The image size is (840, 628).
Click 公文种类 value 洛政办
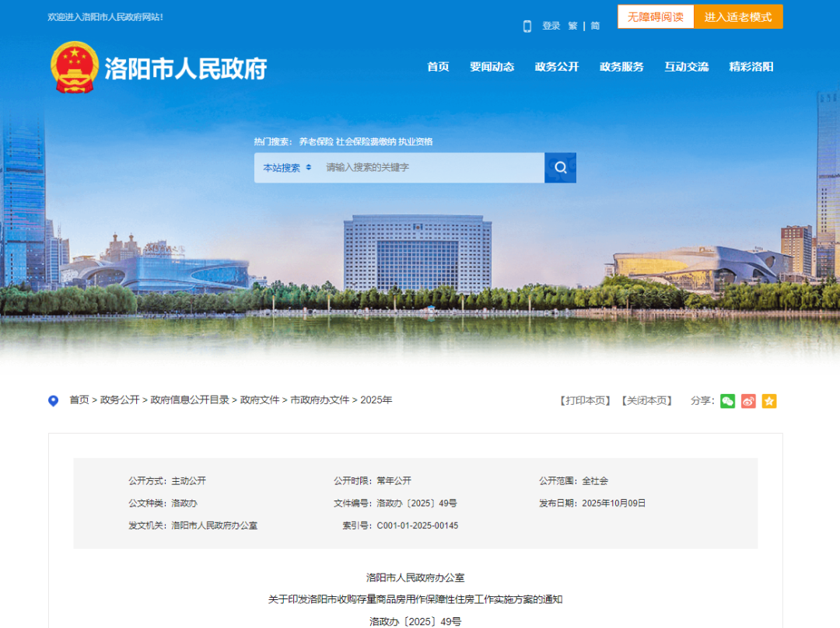pyautogui.click(x=184, y=504)
